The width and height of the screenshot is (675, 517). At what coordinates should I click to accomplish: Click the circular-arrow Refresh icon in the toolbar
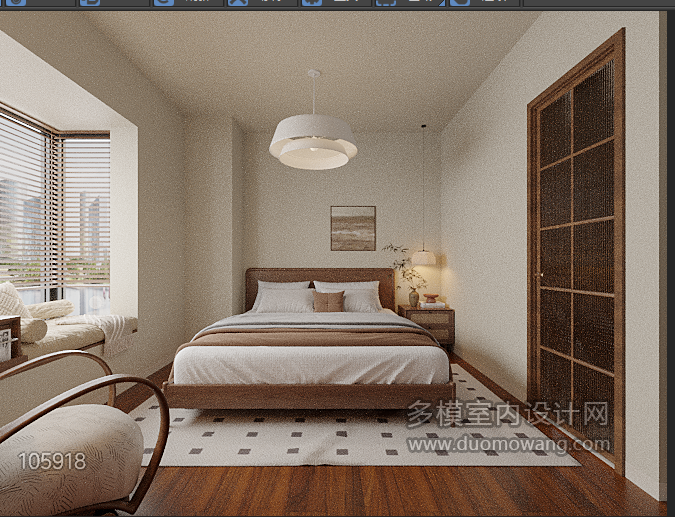click(x=164, y=2)
